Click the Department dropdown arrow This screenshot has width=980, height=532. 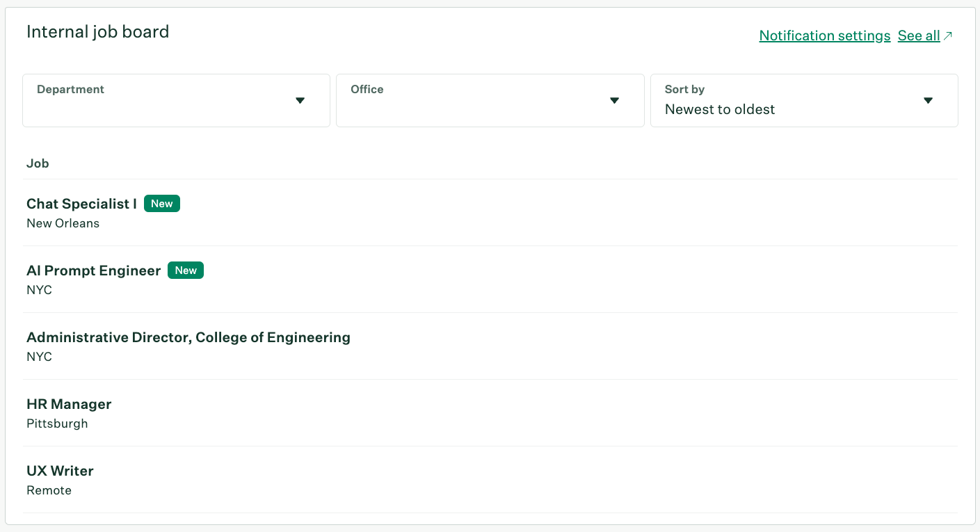coord(300,101)
